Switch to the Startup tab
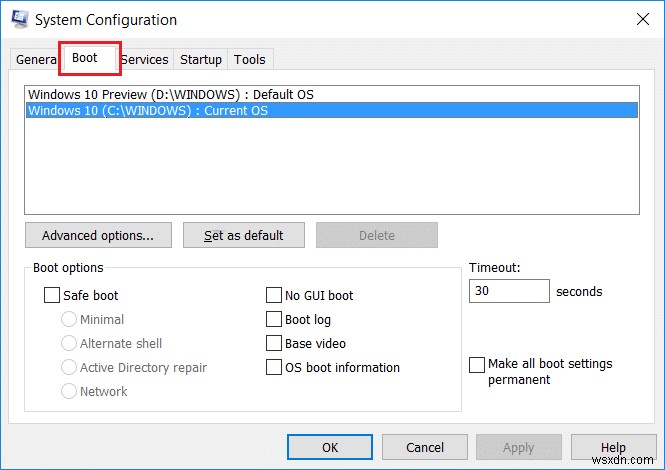665x470 pixels. tap(201, 60)
